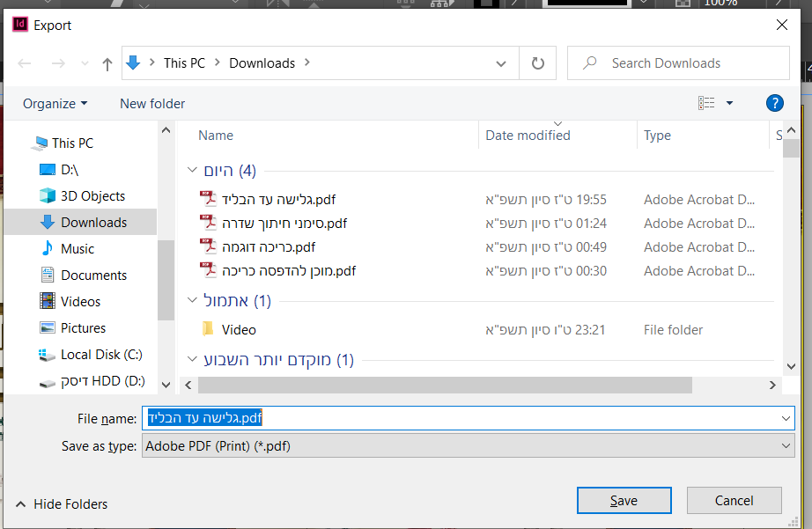Open the Videos folder in sidebar

pyautogui.click(x=80, y=301)
